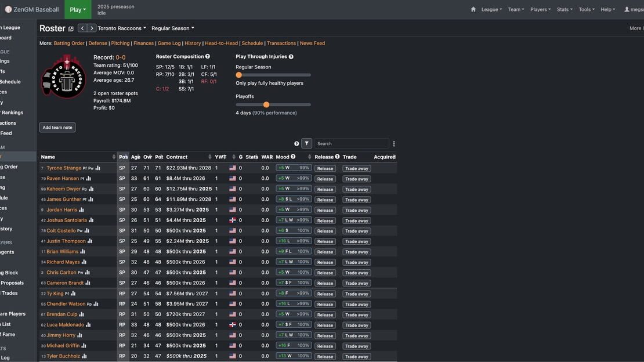Click Add team note button
This screenshot has height=362, width=644.
[x=57, y=128]
